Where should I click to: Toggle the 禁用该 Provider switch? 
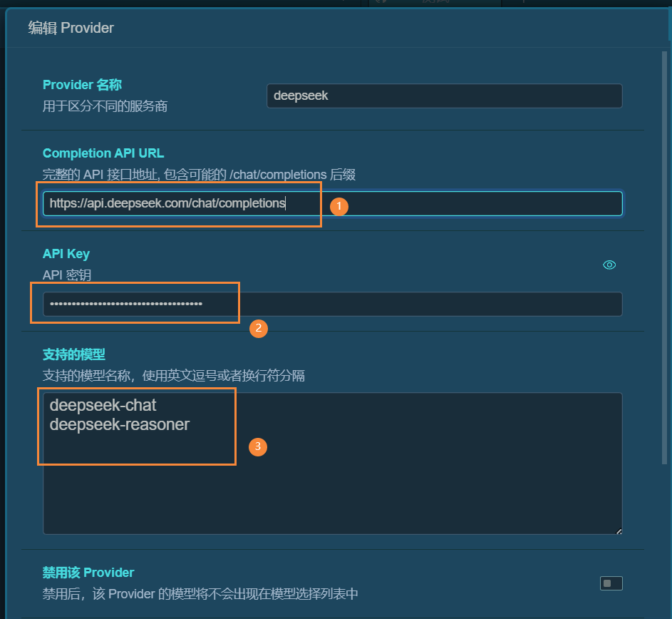(x=611, y=583)
